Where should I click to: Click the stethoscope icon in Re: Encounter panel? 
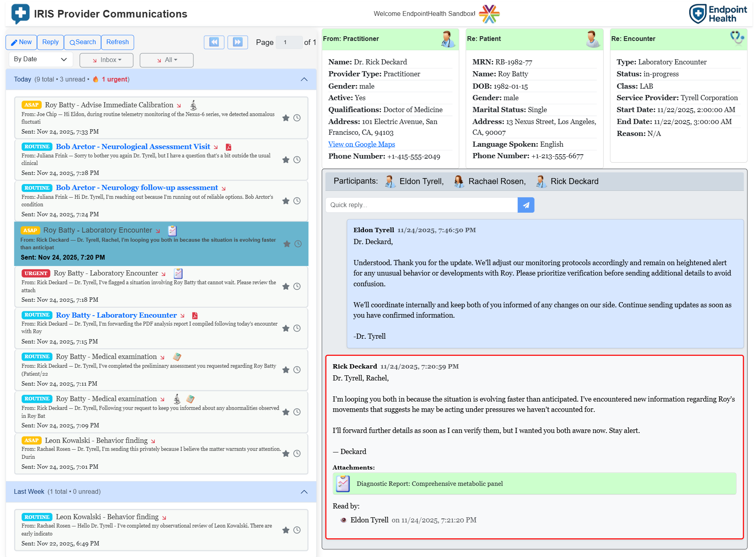point(737,38)
